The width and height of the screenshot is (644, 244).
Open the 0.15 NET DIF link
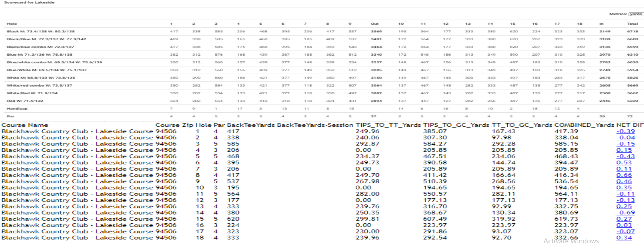(x=624, y=150)
